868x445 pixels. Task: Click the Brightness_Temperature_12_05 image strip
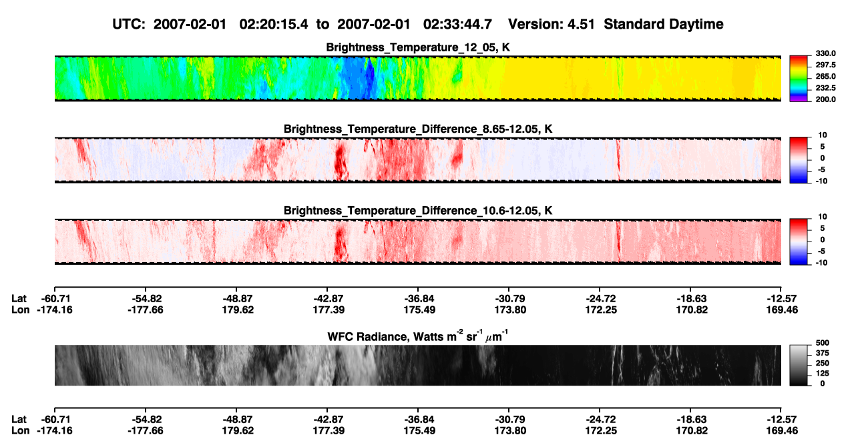418,79
